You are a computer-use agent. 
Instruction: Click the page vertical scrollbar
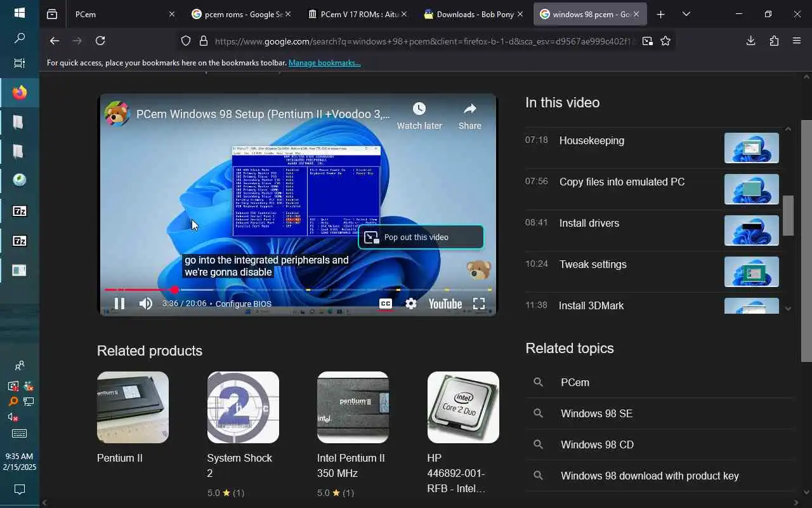[806, 241]
